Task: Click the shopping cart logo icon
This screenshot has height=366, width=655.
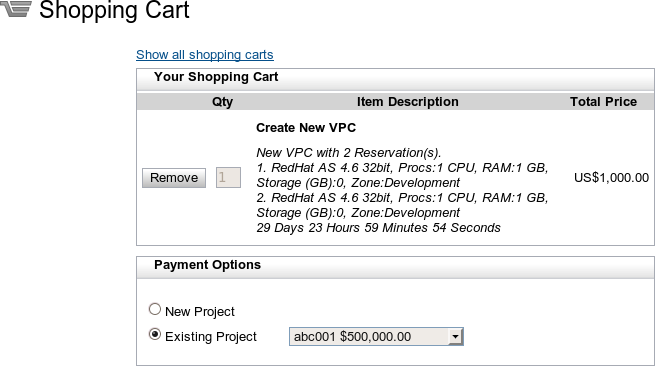Action: [x=16, y=8]
